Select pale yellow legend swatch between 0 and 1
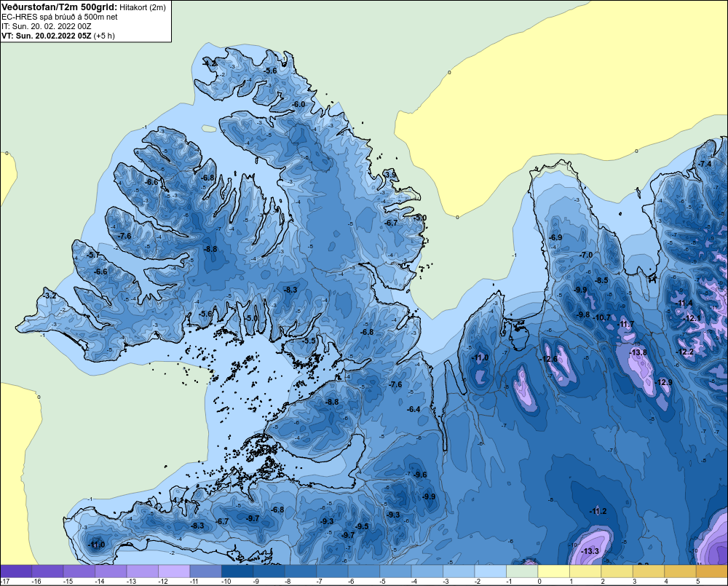Screen dimensions: 728x586 553,571
